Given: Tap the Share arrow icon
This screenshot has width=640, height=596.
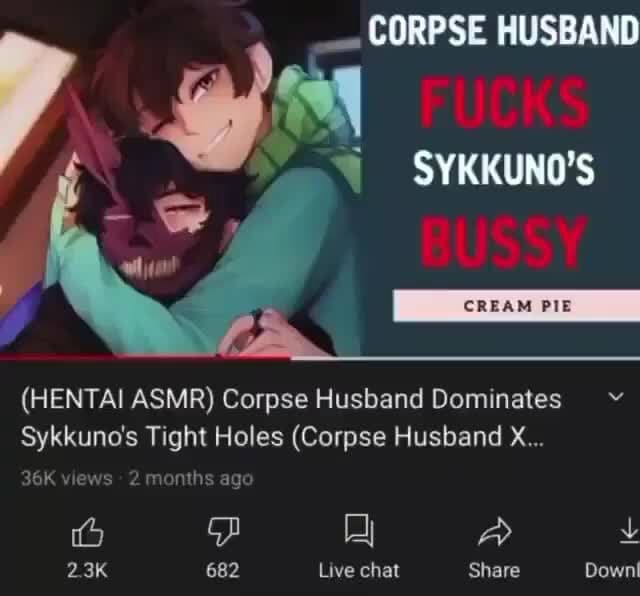Looking at the screenshot, I should (x=494, y=531).
